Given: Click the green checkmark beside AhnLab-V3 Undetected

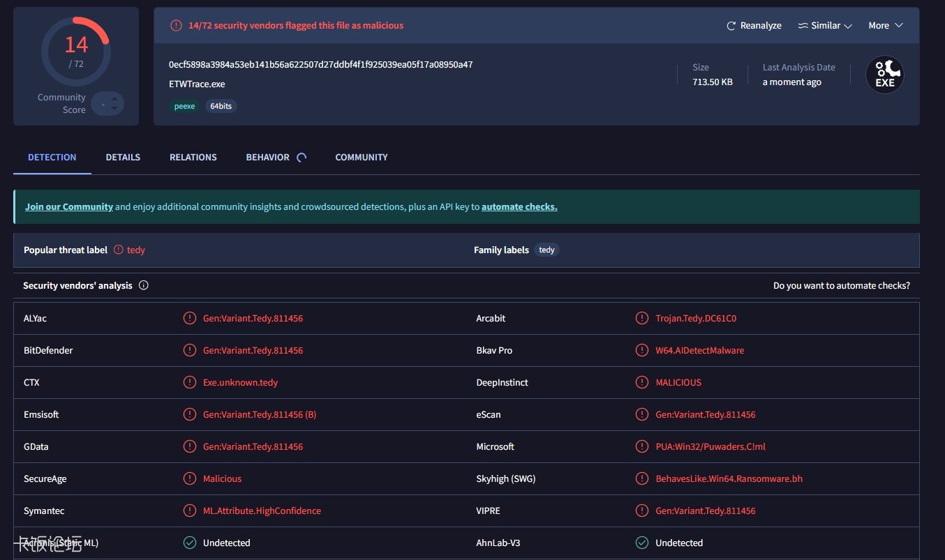Looking at the screenshot, I should [x=641, y=543].
